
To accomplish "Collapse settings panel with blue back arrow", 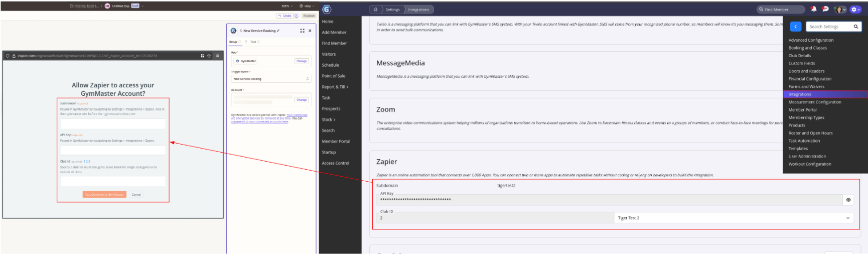I will (796, 27).
